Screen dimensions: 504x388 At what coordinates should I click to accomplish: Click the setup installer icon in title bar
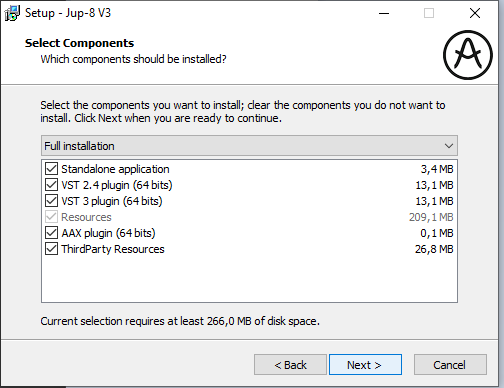tap(12, 13)
